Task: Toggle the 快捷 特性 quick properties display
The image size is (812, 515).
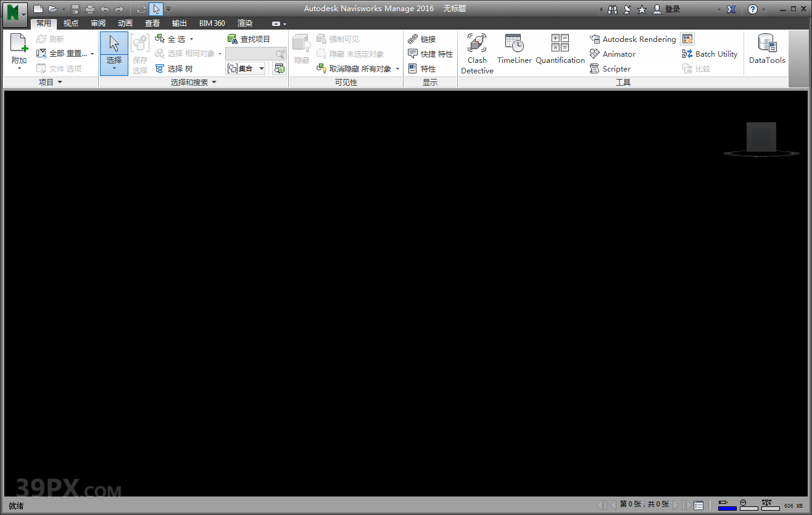Action: click(x=430, y=54)
